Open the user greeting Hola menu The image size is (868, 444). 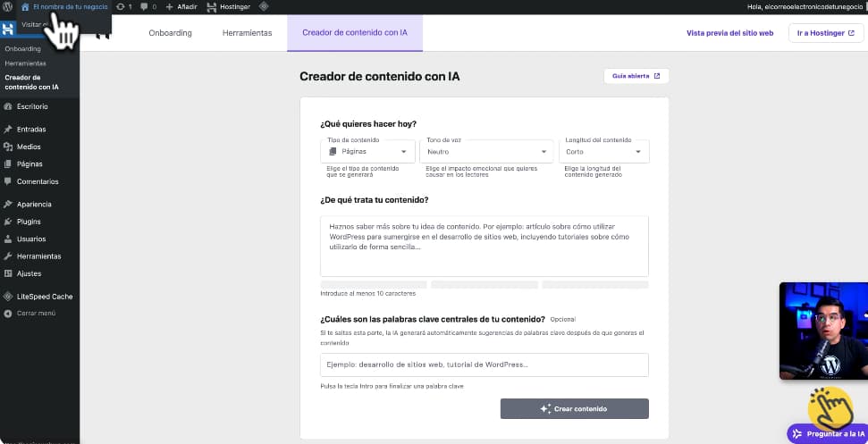point(805,7)
